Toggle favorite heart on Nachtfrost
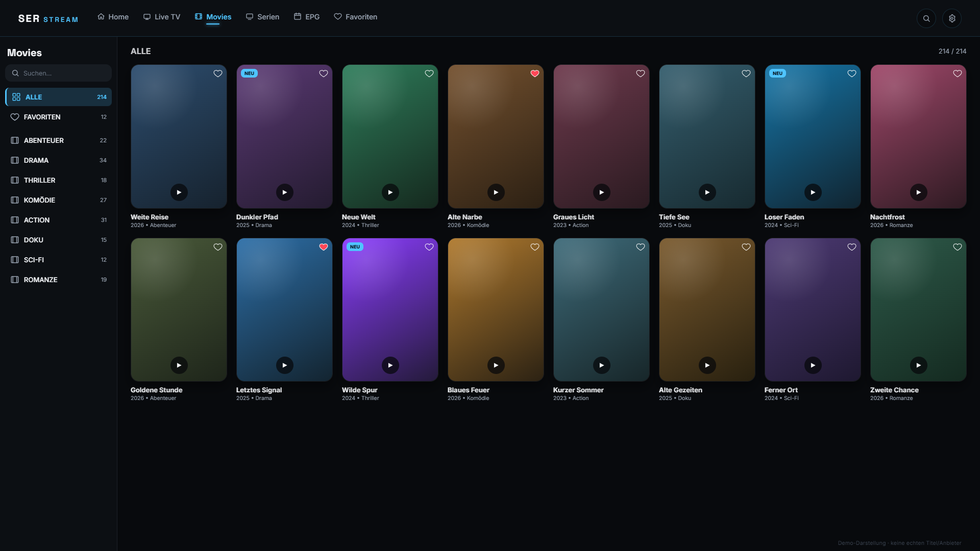 click(958, 73)
